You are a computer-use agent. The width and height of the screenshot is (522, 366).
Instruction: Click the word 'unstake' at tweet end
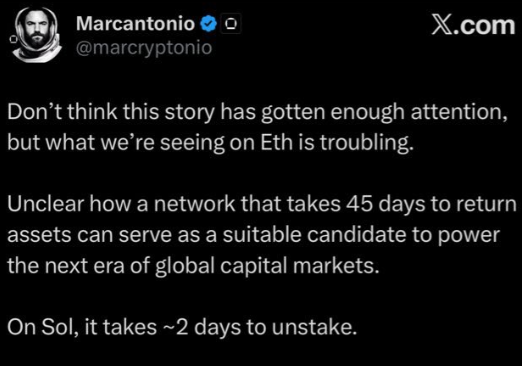[x=312, y=327]
